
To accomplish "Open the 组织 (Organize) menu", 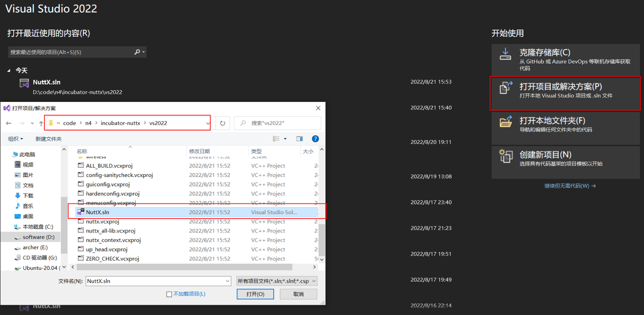I will tap(15, 139).
